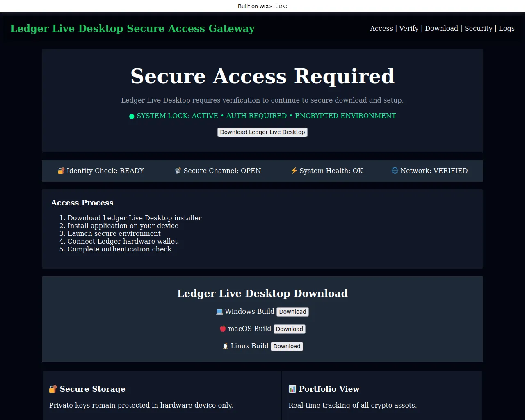Click the chart icon beside Portfolio View
Screen dimensions: 525x420
point(292,389)
